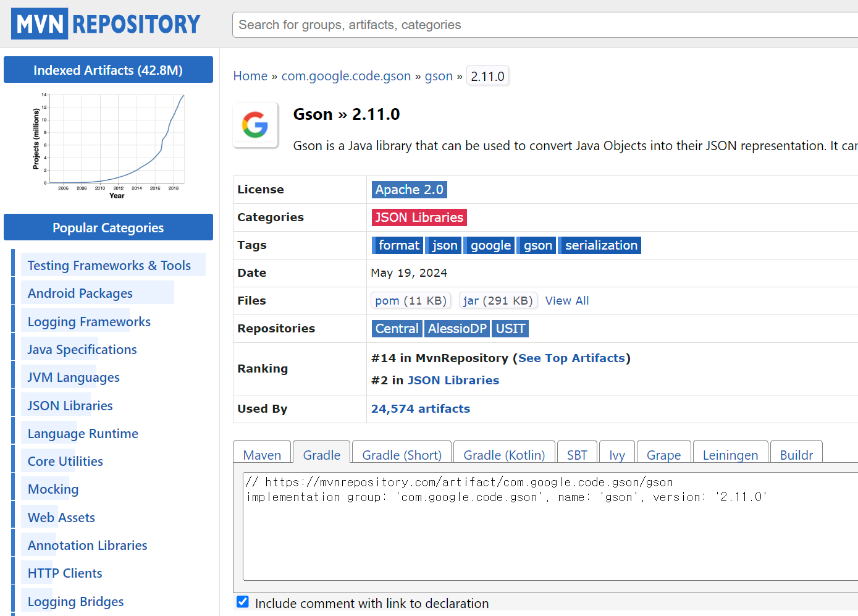Open JSON Libraries sidebar category
The height and width of the screenshot is (616, 858).
[70, 405]
